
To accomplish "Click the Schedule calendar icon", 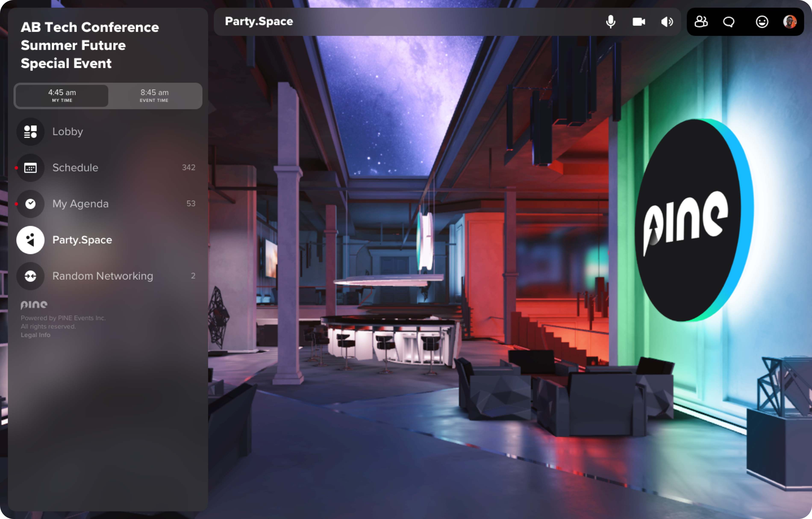I will [30, 168].
